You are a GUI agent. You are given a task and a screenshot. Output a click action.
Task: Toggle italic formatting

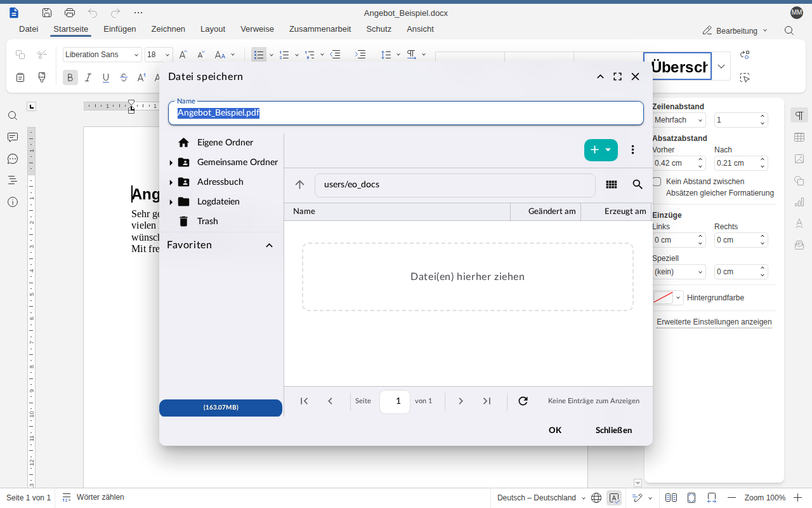tap(88, 77)
